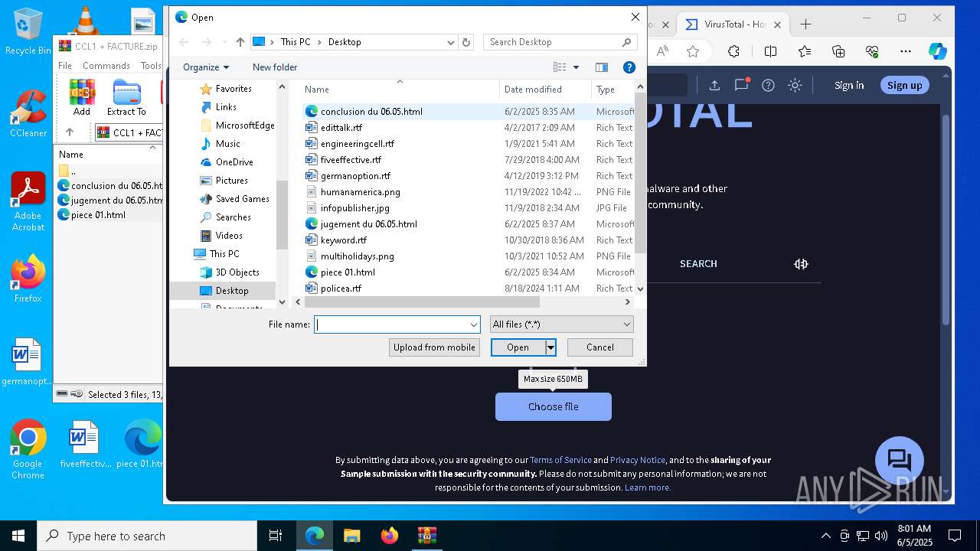Screen dimensions: 980x551
Task: Open the chat bubble widget on VirusTotal
Action: point(899,461)
